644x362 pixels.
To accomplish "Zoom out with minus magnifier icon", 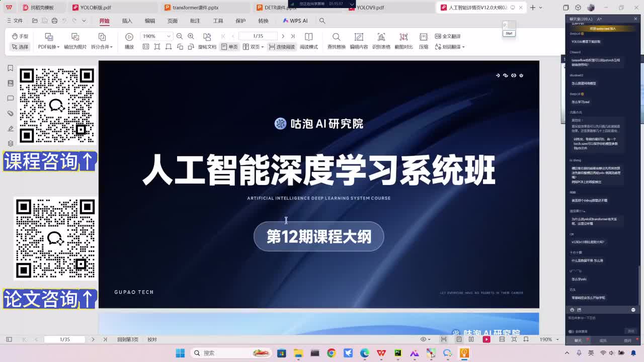I will (x=180, y=36).
